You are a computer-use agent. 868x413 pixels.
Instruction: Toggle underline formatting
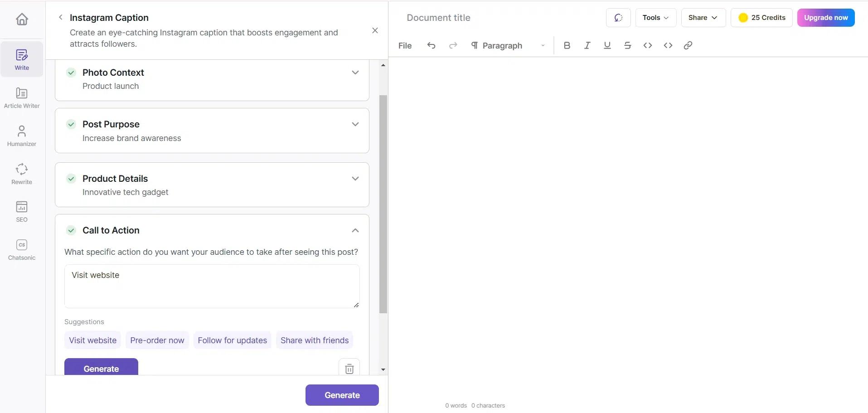[x=607, y=45]
